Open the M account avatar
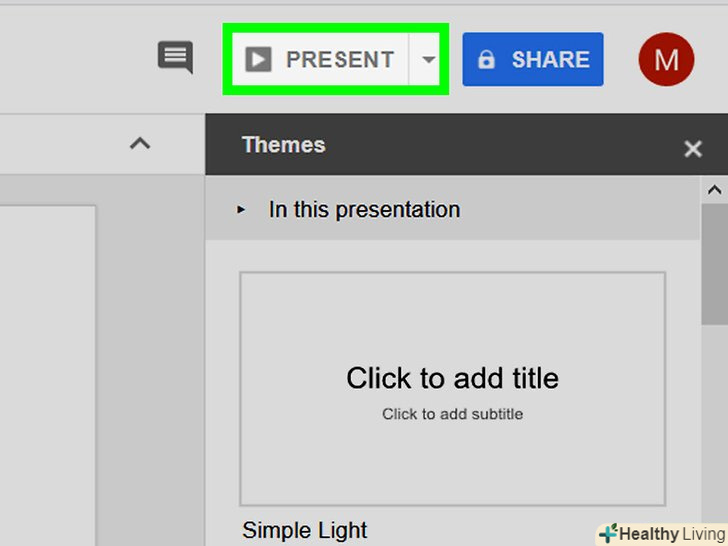 point(665,59)
